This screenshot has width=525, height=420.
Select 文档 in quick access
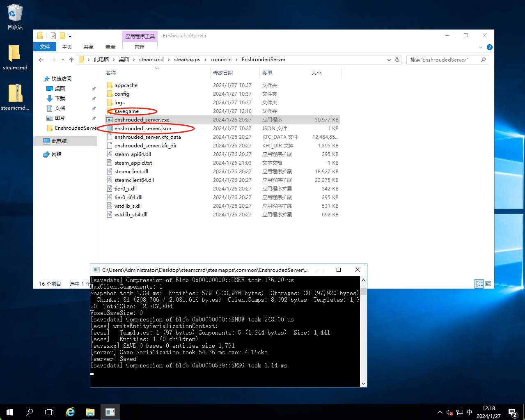(60, 108)
